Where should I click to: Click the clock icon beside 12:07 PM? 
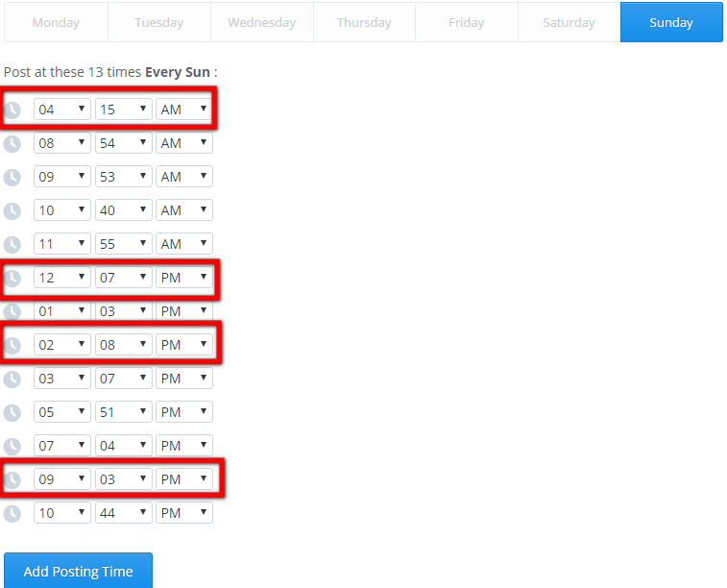click(12, 278)
